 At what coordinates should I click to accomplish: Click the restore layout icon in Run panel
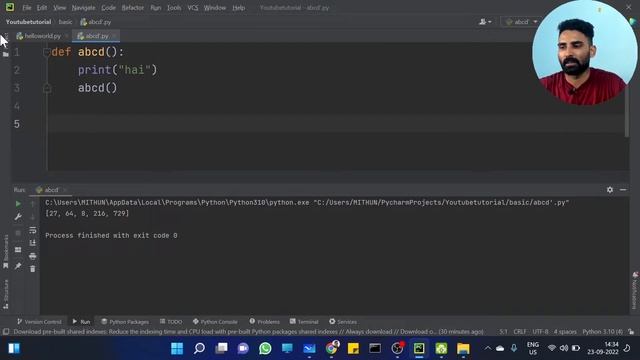(18, 250)
